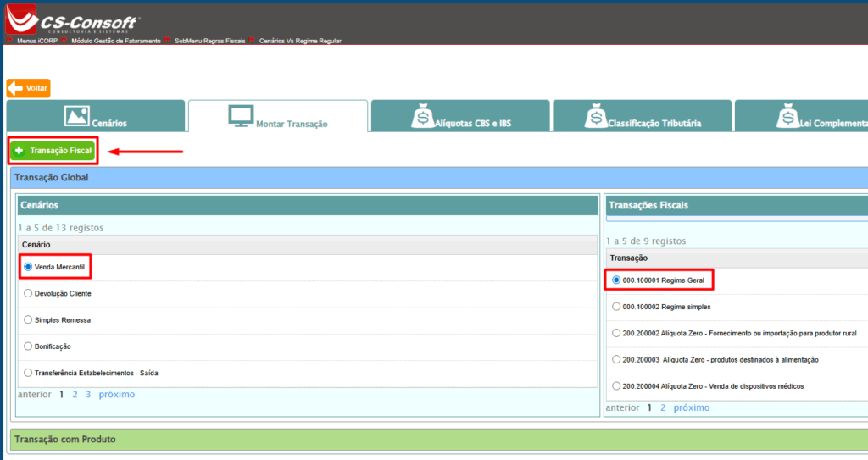Choose 000.100002 Regime simples radio button
Screen dimensions: 868x460
616,306
